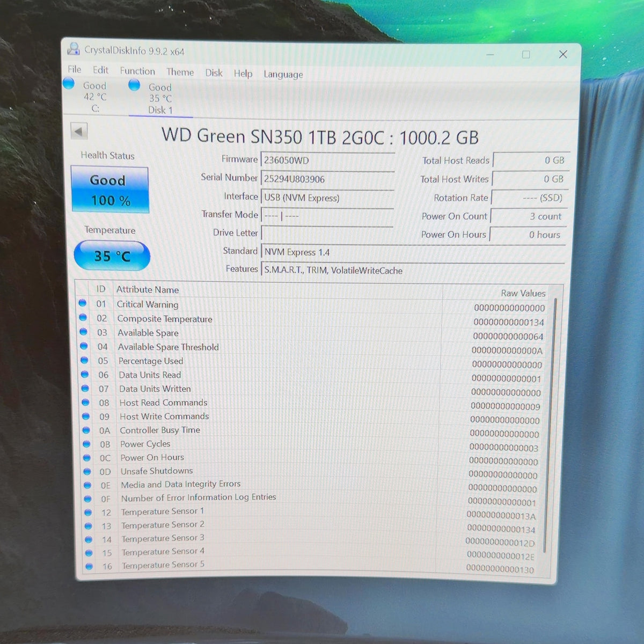The width and height of the screenshot is (644, 644).
Task: Click status dot for Host Write Commands
Action: click(x=86, y=416)
